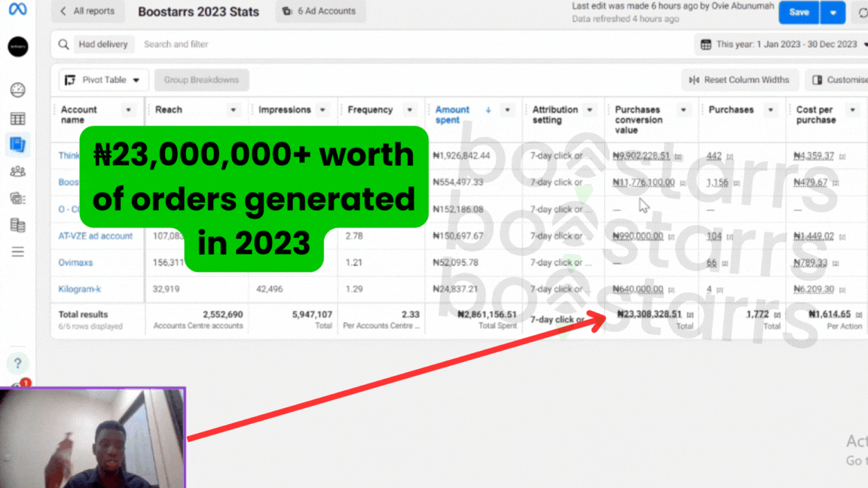Select the ₦1,926,842.44 amount spent cell
Image resolution: width=868 pixels, height=488 pixels.
(462, 155)
